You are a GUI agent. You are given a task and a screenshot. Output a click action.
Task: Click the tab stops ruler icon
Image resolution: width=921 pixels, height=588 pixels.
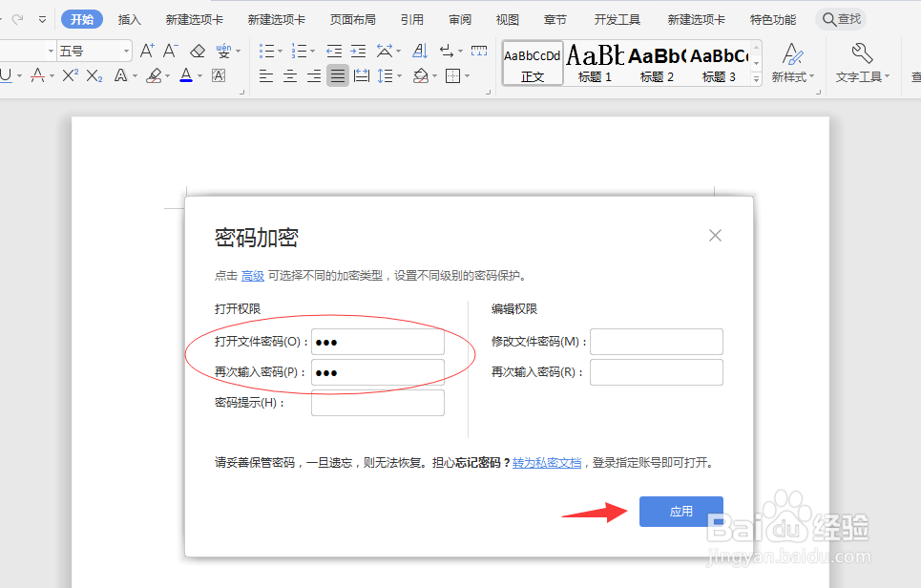(x=479, y=52)
